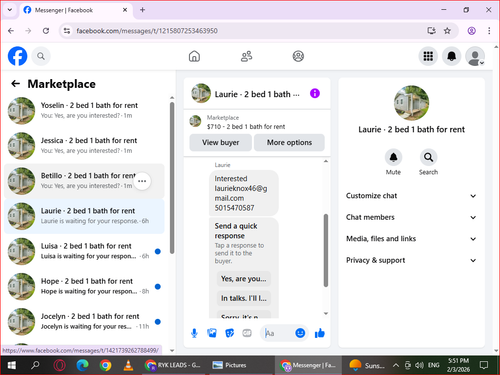Expand Chat members section
500x375 pixels.
pyautogui.click(x=411, y=217)
